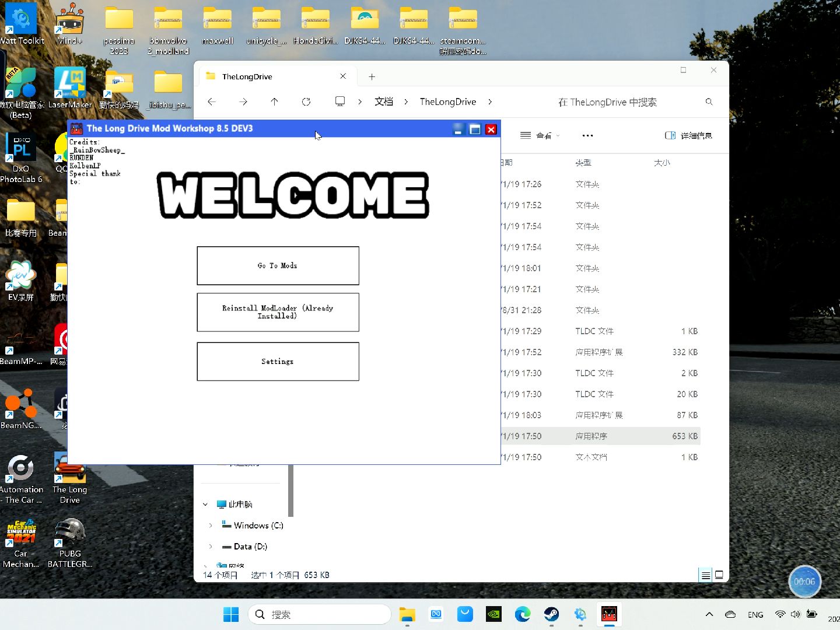The width and height of the screenshot is (840, 630).
Task: Expand the Data (D:) drive node
Action: click(211, 547)
